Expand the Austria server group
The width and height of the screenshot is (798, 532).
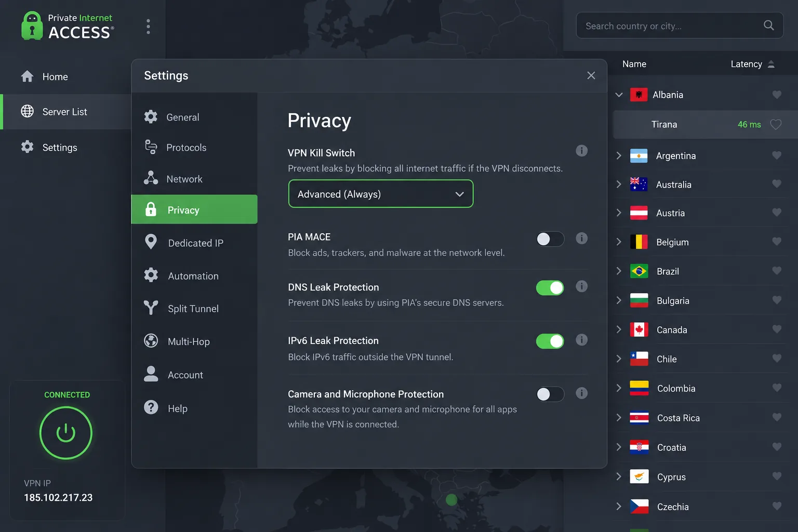(x=619, y=212)
